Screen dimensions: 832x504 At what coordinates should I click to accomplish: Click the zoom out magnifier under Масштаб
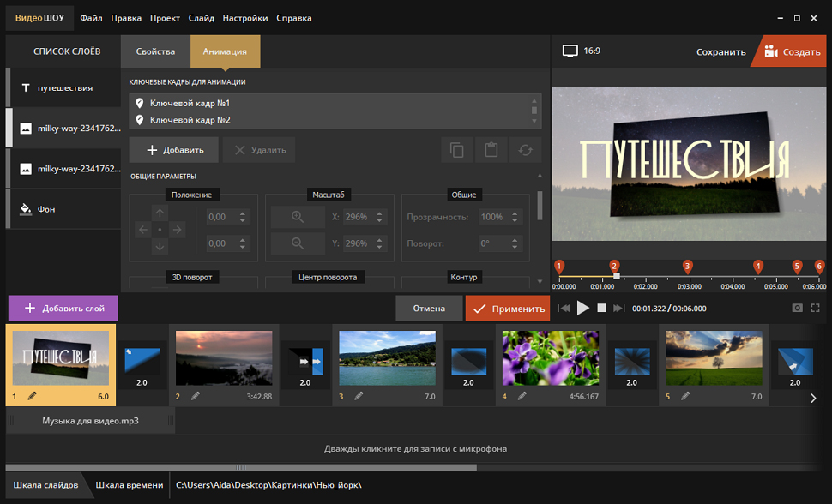point(298,243)
